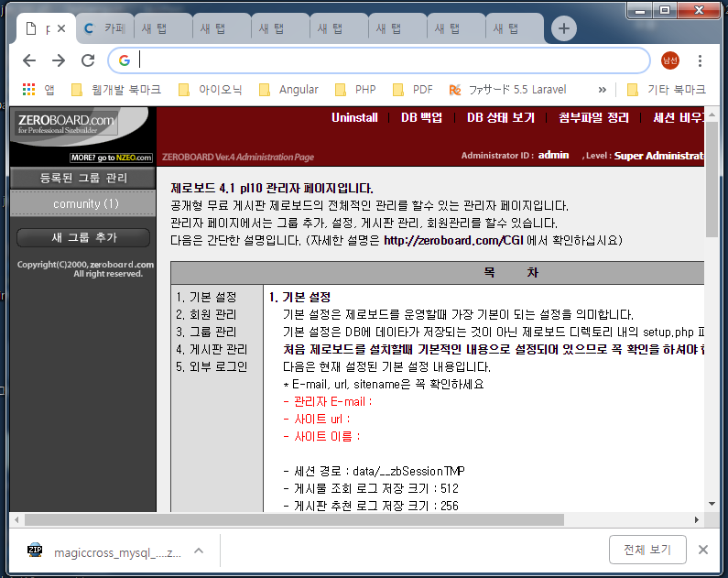Close the downloads bar

(x=703, y=550)
